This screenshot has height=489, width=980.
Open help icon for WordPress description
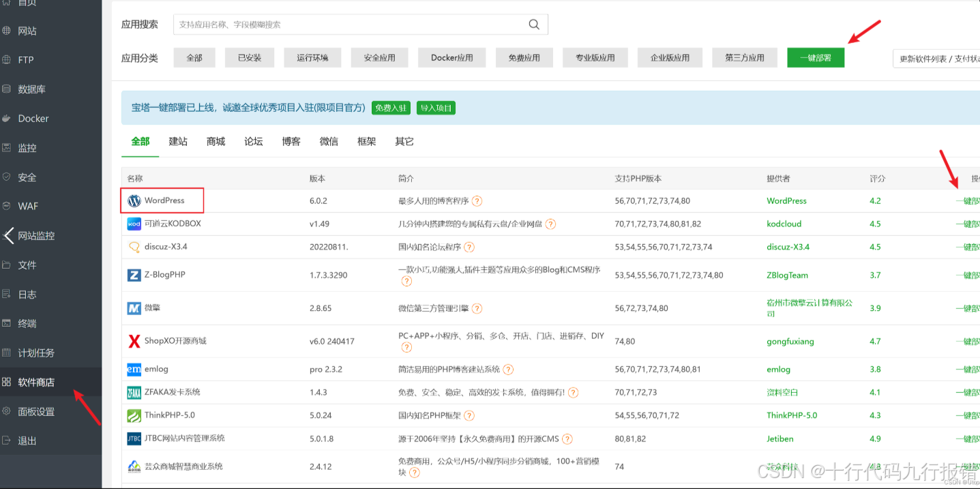(x=477, y=201)
